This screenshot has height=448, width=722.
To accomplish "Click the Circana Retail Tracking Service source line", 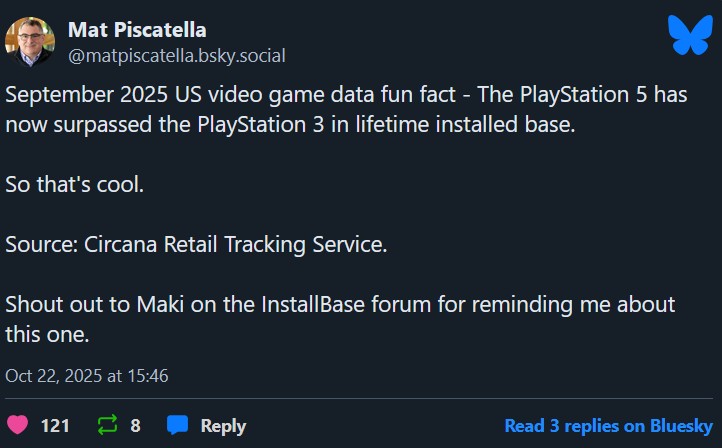I will 196,243.
